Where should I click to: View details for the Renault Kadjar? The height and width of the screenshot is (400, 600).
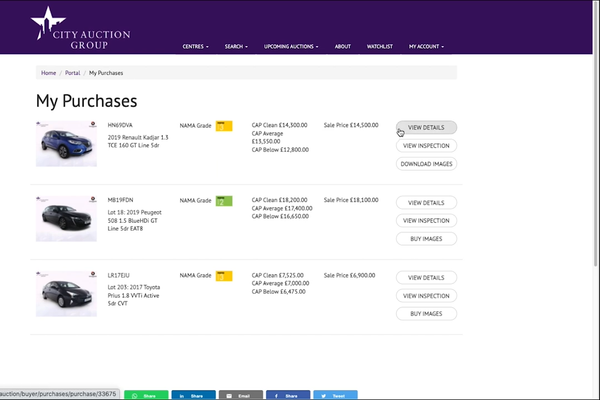pos(427,127)
